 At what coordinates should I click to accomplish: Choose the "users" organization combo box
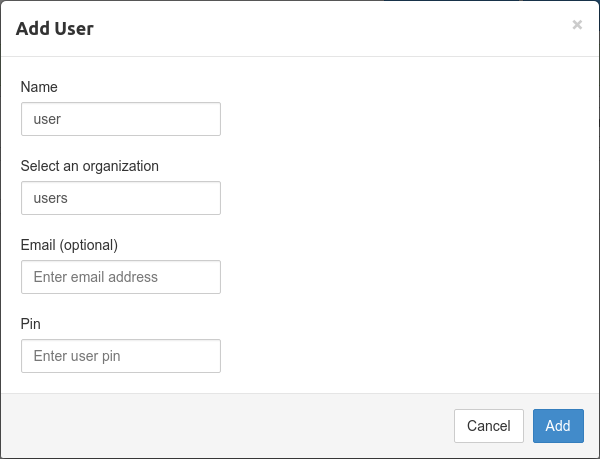[x=121, y=198]
